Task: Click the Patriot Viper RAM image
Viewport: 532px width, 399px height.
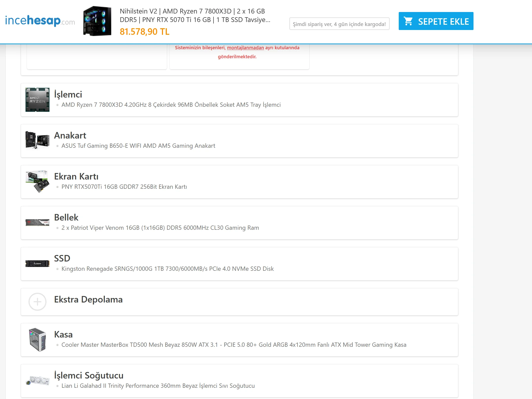Action: 37,222
